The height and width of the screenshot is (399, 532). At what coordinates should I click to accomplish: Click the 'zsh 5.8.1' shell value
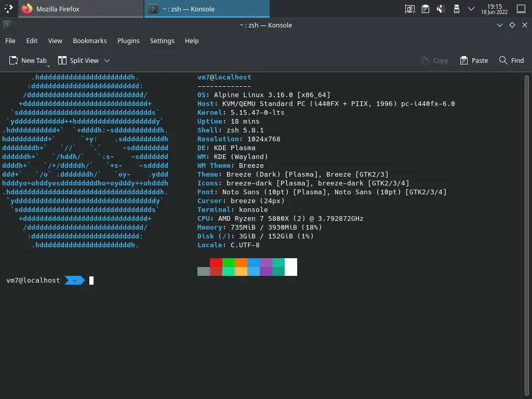tap(245, 130)
